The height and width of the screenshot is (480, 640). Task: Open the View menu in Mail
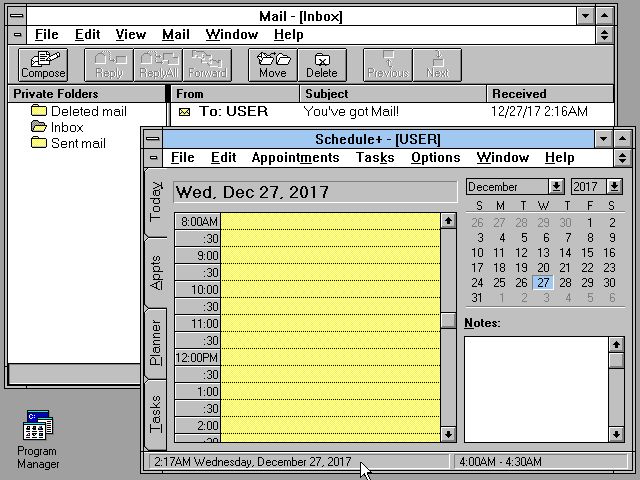tap(131, 35)
